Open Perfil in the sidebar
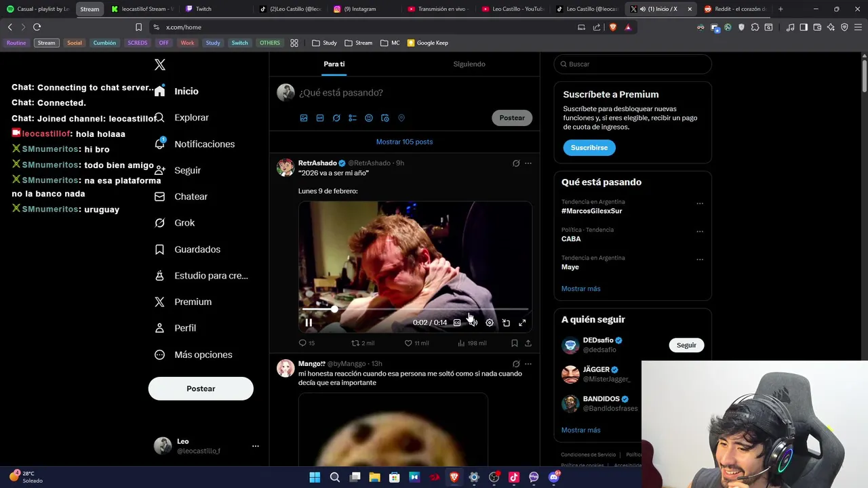This screenshot has height=488, width=868. [176, 328]
